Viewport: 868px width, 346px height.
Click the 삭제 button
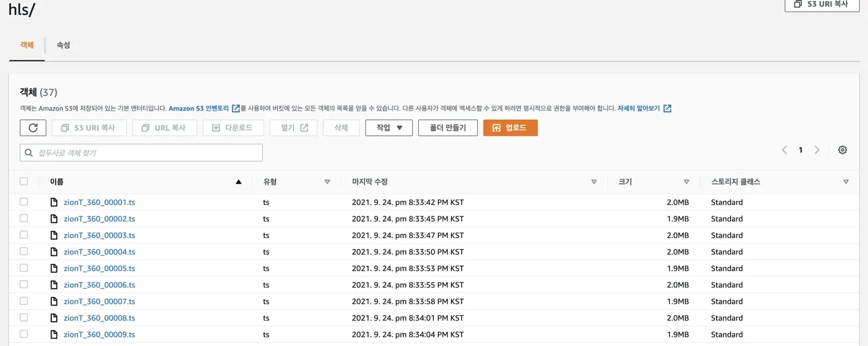[x=341, y=128]
